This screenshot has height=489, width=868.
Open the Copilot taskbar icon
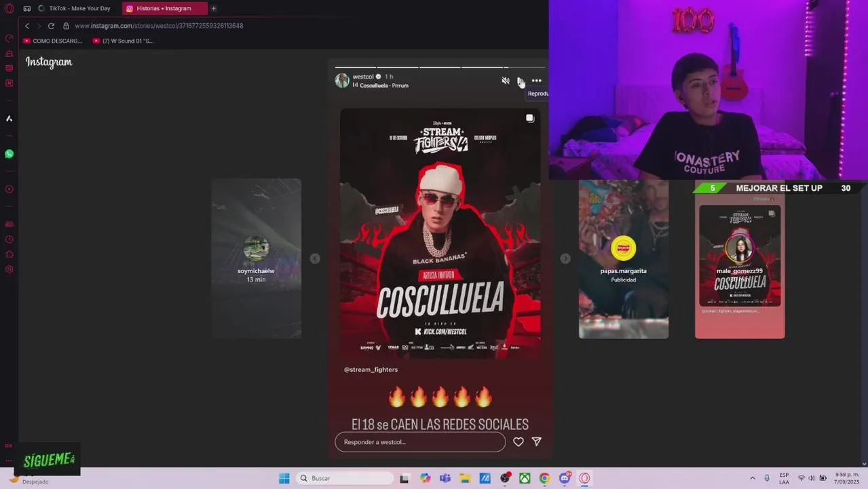425,478
